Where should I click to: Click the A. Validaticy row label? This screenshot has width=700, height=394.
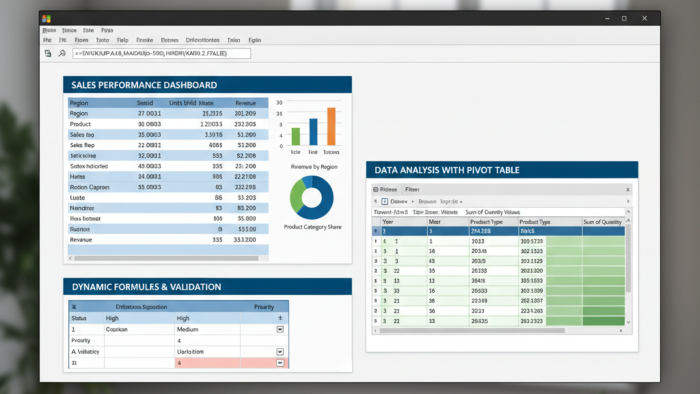pos(85,352)
